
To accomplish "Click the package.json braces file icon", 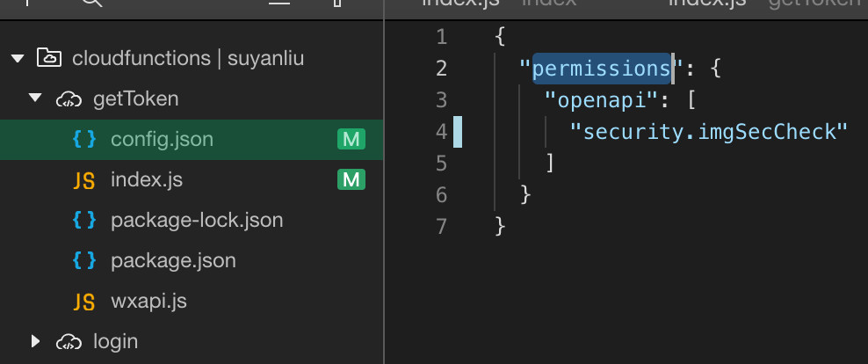I will [84, 261].
